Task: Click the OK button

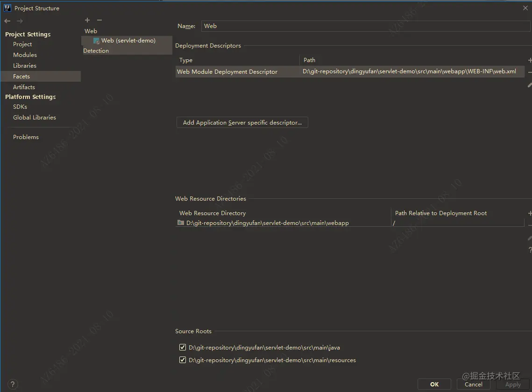Action: [x=434, y=384]
